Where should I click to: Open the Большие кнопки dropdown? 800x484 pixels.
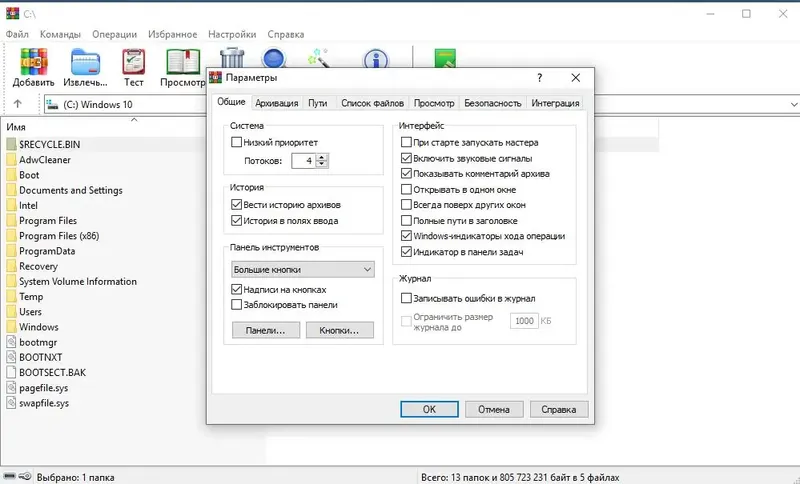click(303, 269)
